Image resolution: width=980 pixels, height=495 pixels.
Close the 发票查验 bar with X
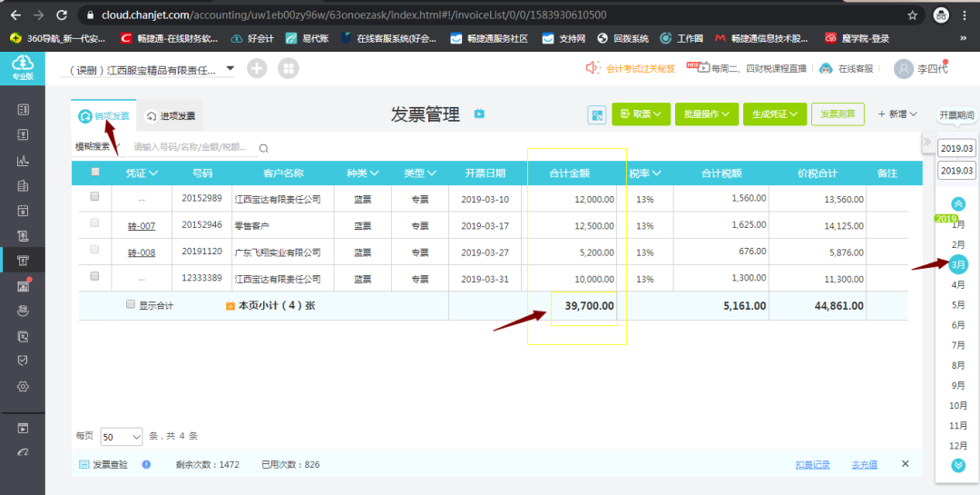(905, 464)
